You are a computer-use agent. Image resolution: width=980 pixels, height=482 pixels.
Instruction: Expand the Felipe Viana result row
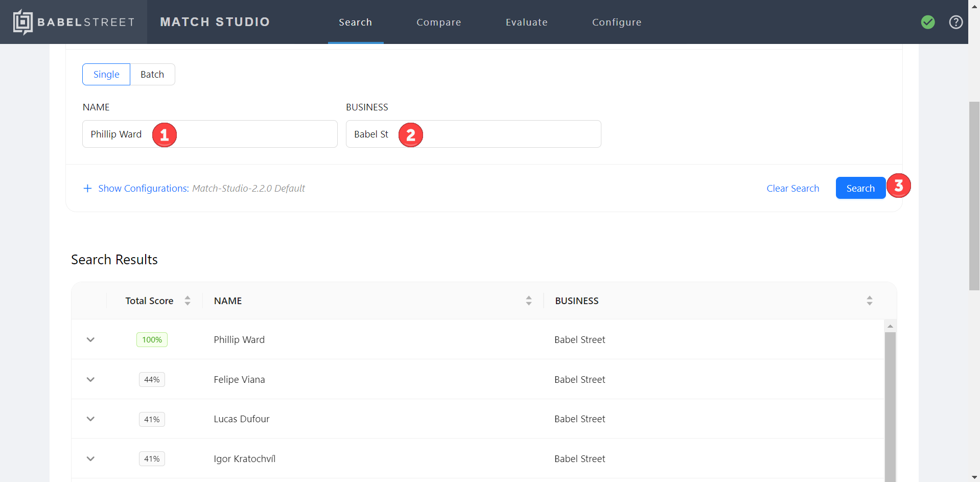click(90, 379)
